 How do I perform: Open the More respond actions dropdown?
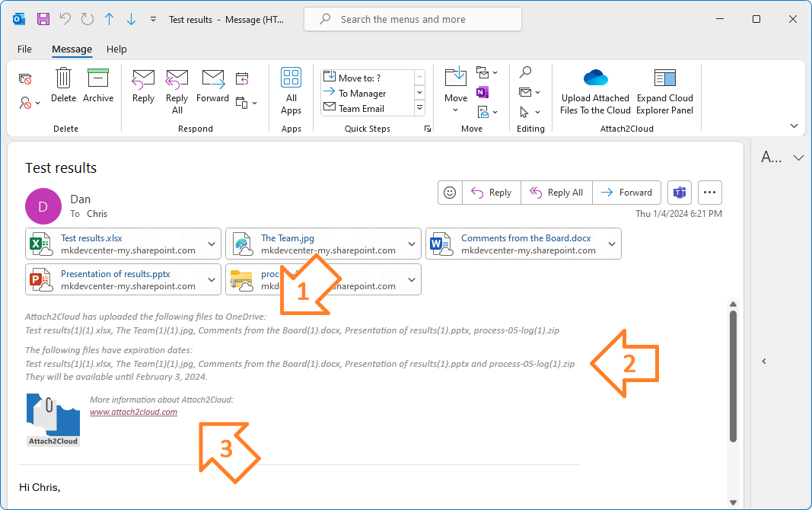[247, 103]
